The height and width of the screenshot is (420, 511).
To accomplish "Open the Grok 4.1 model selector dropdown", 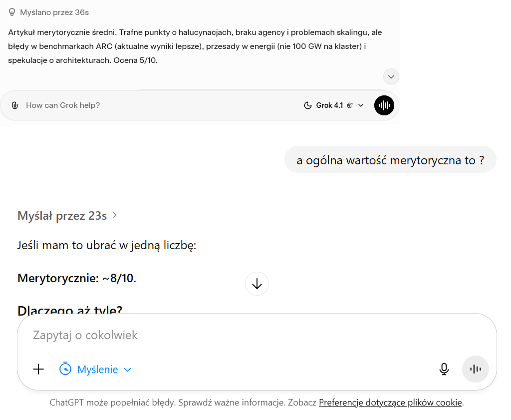I will click(x=360, y=105).
